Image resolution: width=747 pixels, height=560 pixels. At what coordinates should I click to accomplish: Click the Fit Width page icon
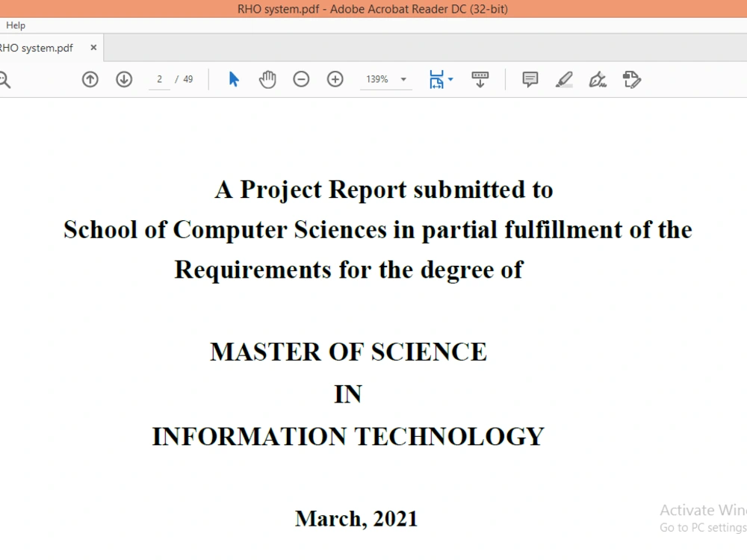tap(436, 80)
